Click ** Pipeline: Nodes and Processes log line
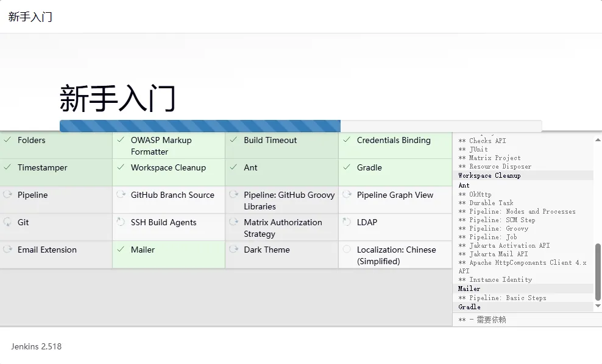Screen dimensions: 602x364 pos(517,211)
